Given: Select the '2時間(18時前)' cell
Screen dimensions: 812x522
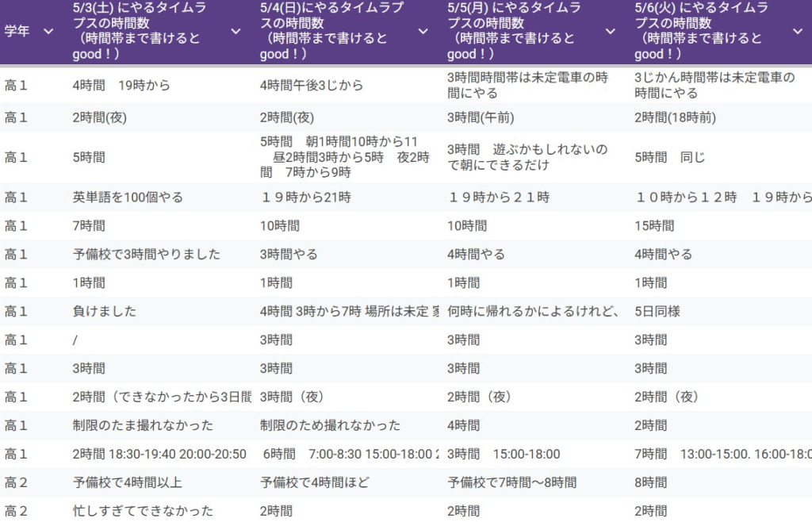Looking at the screenshot, I should click(x=676, y=117).
